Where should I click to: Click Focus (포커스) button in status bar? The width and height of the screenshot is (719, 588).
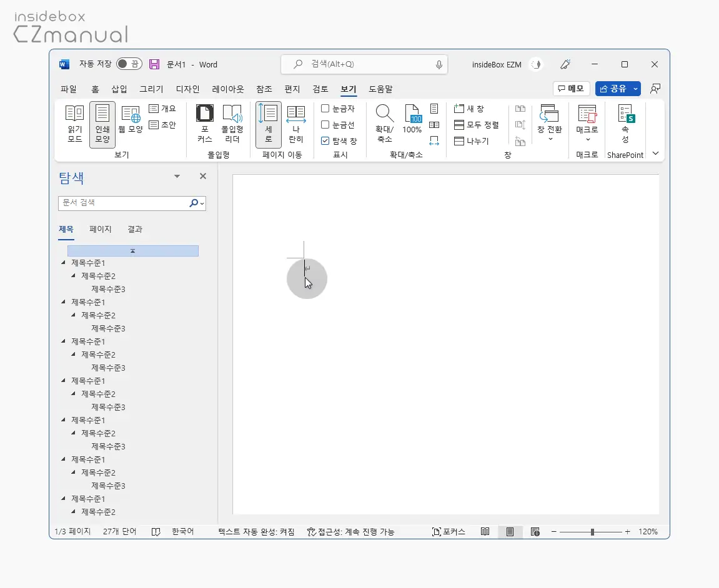click(x=449, y=532)
